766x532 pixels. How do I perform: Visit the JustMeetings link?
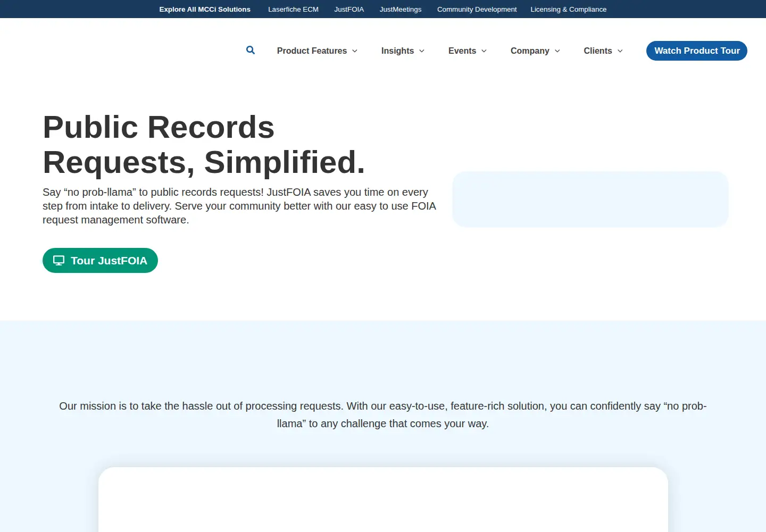tap(401, 9)
